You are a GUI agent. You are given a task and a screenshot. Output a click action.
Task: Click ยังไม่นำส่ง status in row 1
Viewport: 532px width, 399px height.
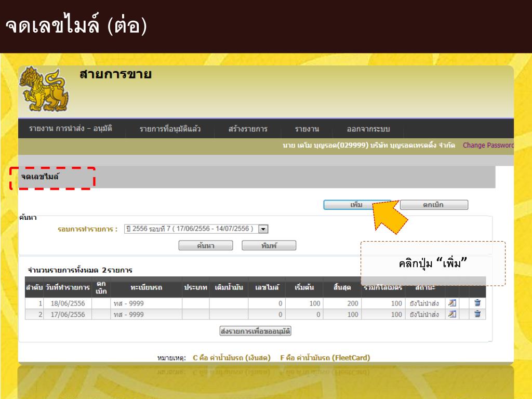(424, 303)
